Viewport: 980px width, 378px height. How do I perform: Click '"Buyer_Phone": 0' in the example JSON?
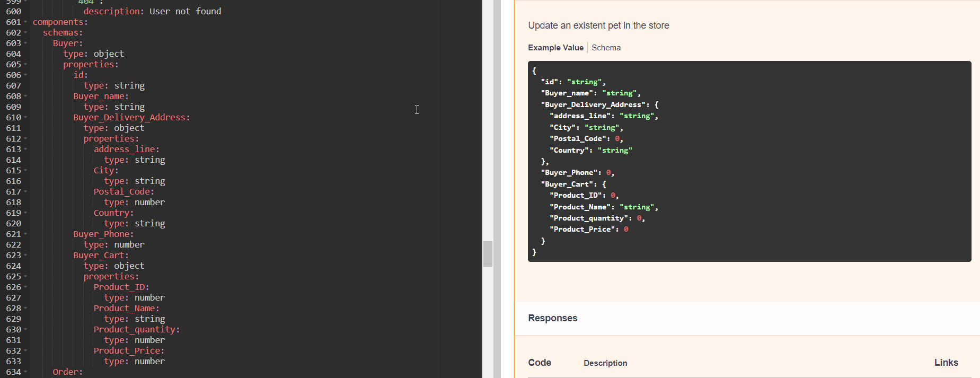click(578, 173)
